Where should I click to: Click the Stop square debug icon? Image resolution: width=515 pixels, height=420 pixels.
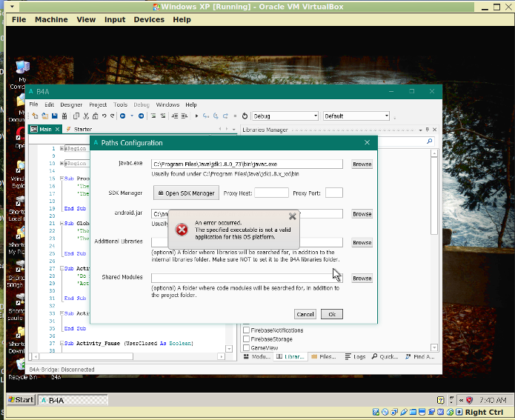[x=235, y=116]
